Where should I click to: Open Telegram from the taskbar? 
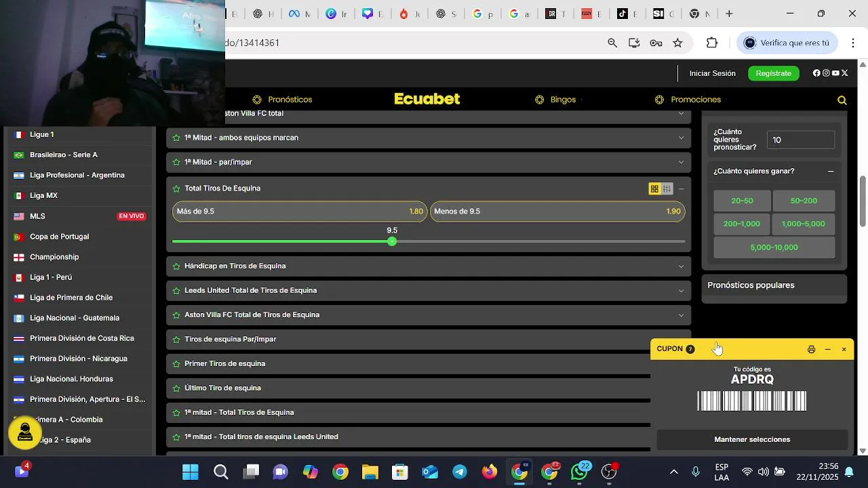(460, 472)
